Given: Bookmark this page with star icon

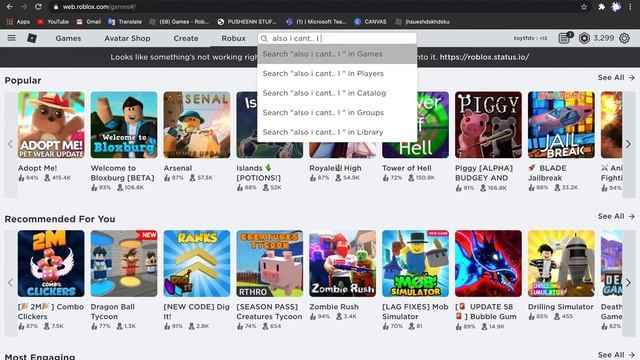Looking at the screenshot, I should click(584, 7).
